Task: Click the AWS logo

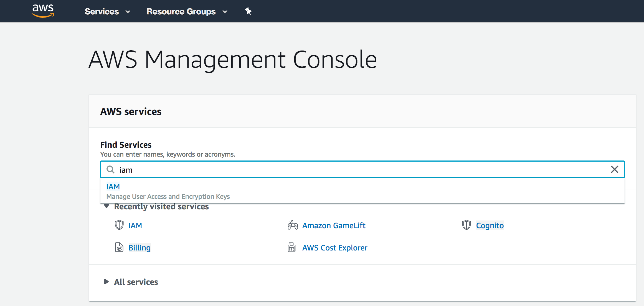Action: (43, 11)
